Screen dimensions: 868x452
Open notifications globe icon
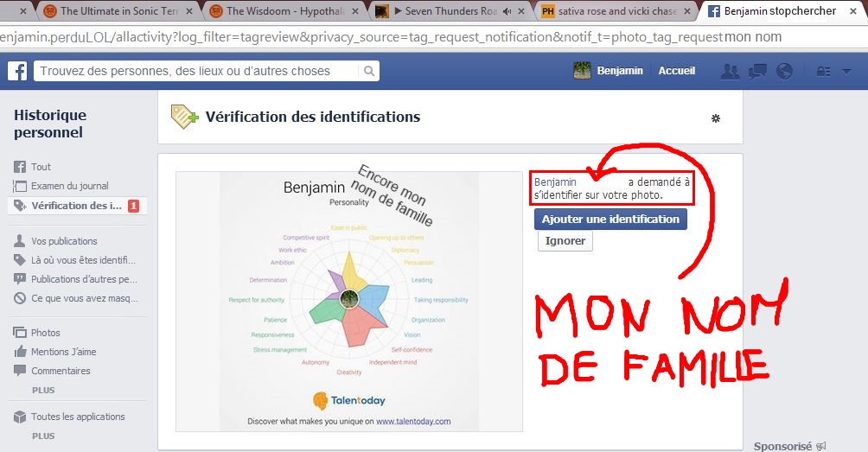[x=784, y=72]
